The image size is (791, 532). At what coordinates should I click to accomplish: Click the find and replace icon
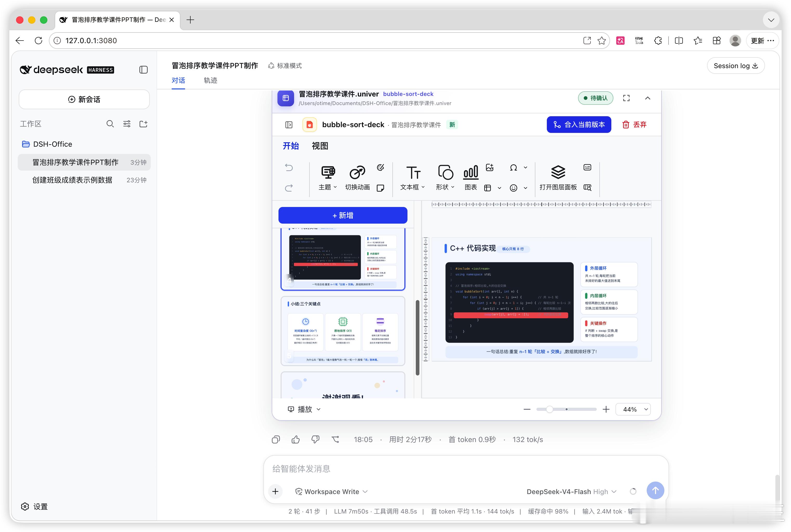click(x=587, y=188)
